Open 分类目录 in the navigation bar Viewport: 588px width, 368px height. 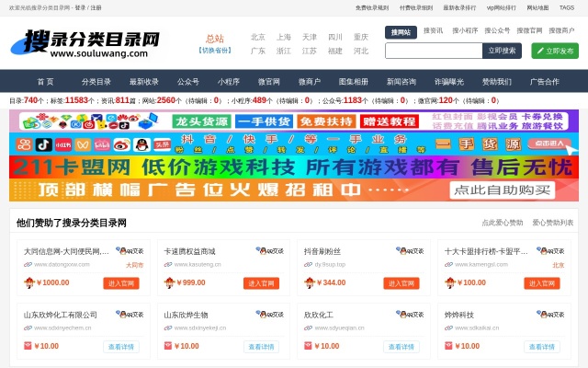pyautogui.click(x=96, y=81)
